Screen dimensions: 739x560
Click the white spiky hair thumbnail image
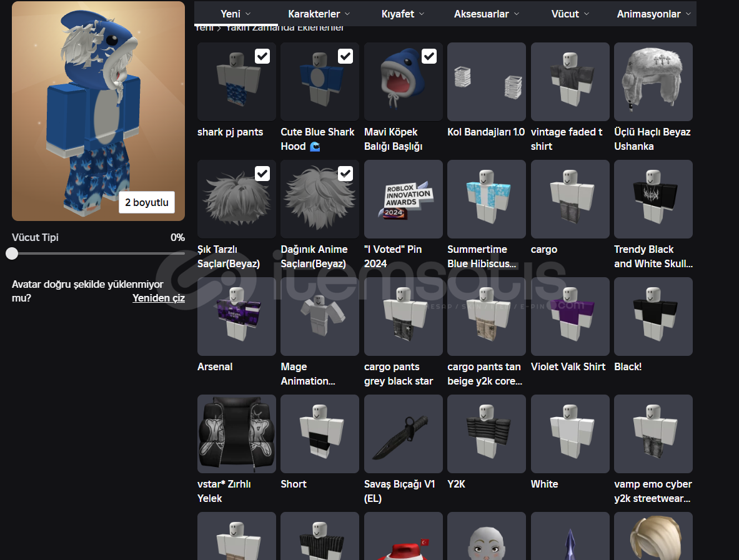[237, 199]
